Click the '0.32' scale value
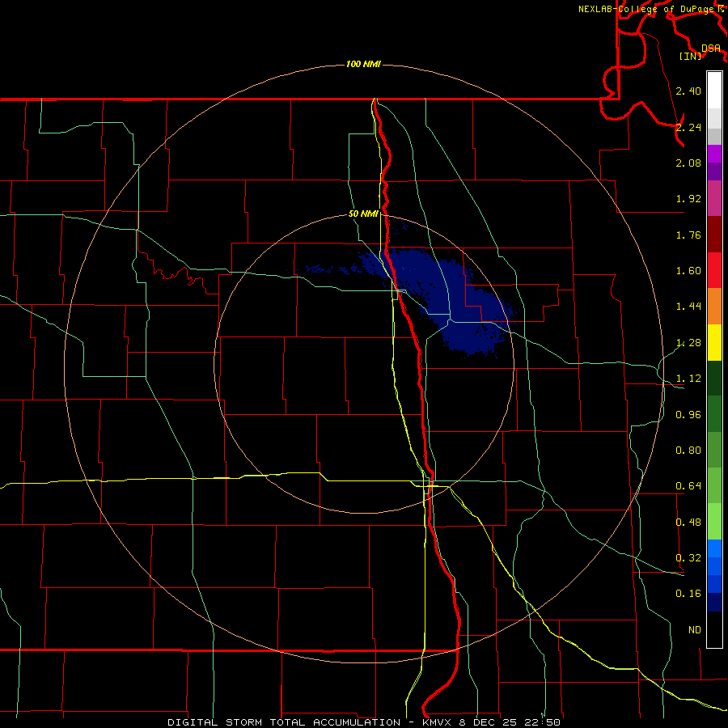728x728 pixels. (x=688, y=558)
